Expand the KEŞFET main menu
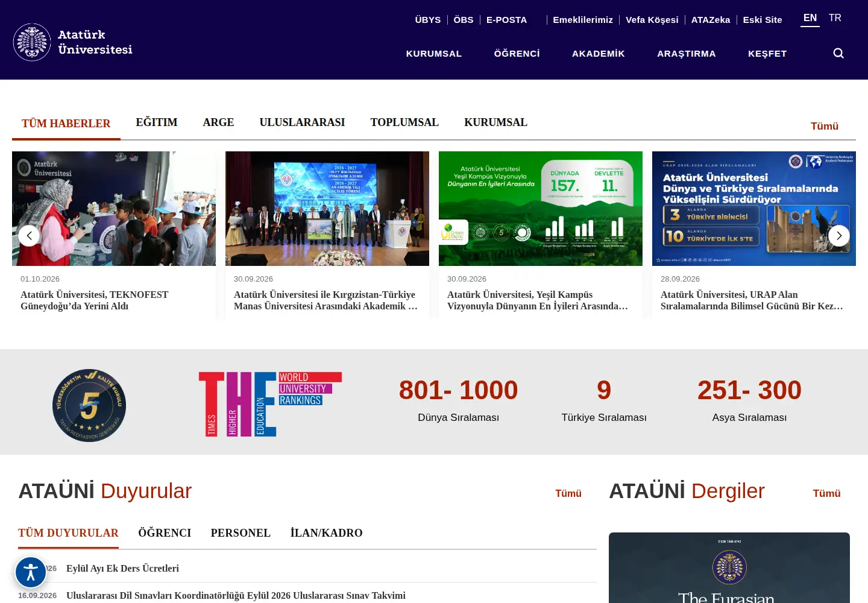The image size is (868, 603). [767, 54]
